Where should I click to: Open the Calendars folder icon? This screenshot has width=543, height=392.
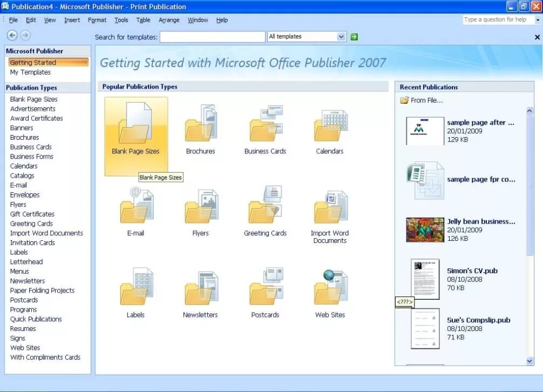coord(331,125)
